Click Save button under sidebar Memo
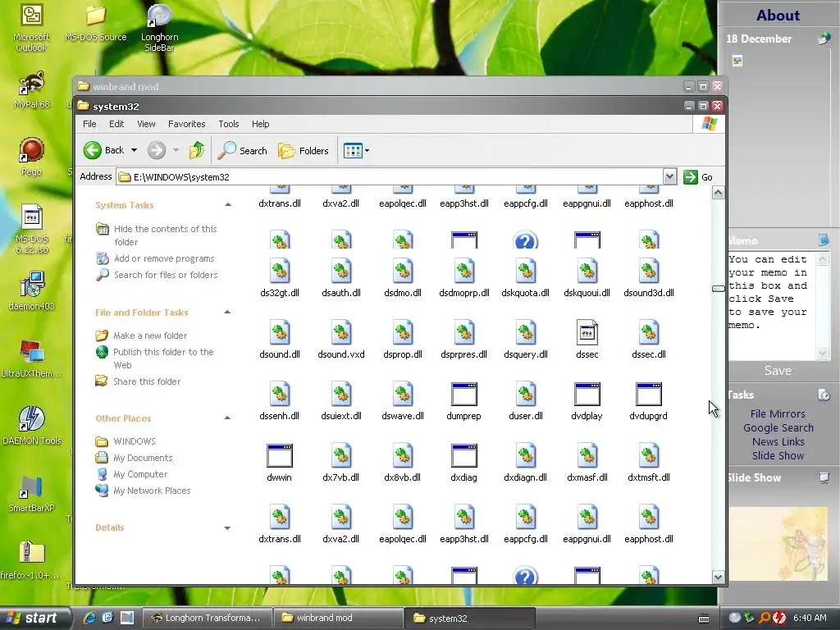The width and height of the screenshot is (840, 630). pyautogui.click(x=778, y=371)
